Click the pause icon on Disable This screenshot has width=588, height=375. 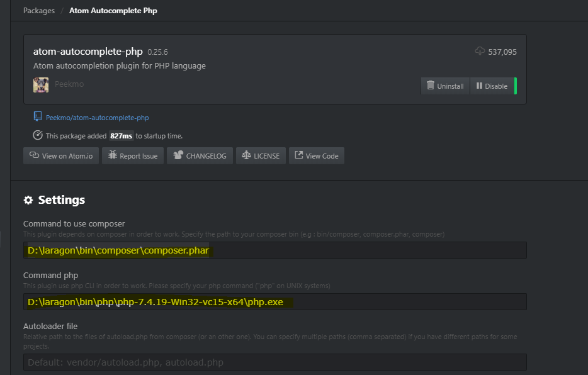(x=479, y=86)
